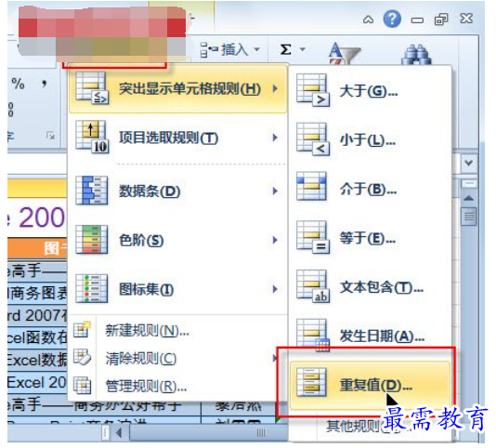Open Top/Bottom Rules (项目选取规则) submenu
496x448 pixels.
pyautogui.click(x=177, y=138)
